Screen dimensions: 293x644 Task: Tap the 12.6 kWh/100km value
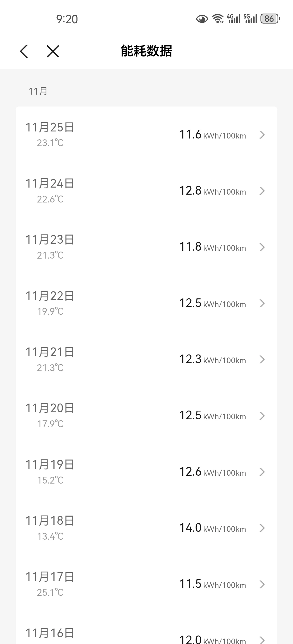[212, 472]
